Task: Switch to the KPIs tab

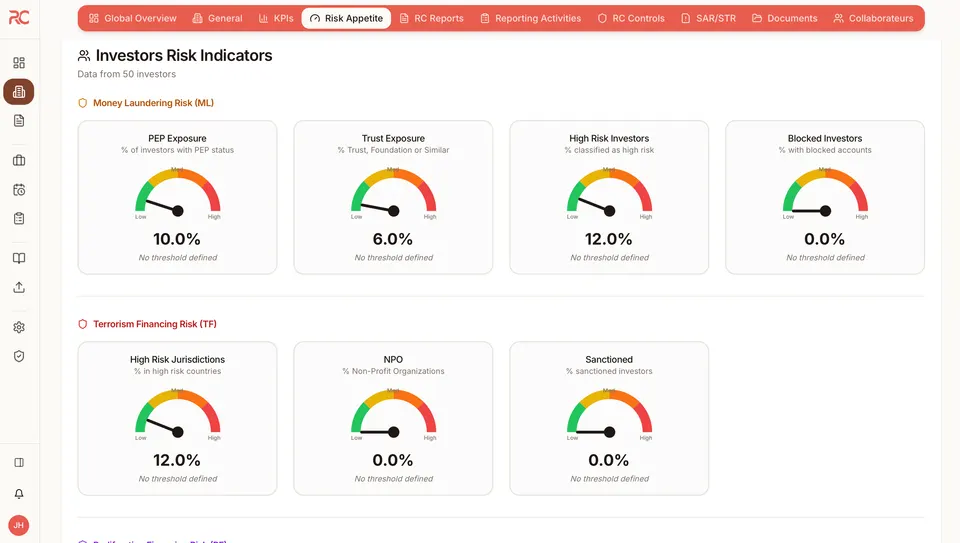Action: click(276, 18)
